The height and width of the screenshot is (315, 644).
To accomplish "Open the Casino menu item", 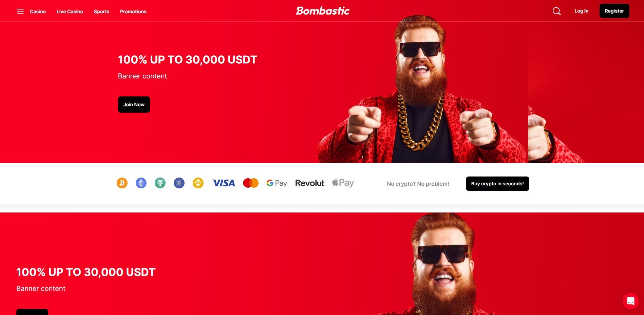I will (38, 12).
